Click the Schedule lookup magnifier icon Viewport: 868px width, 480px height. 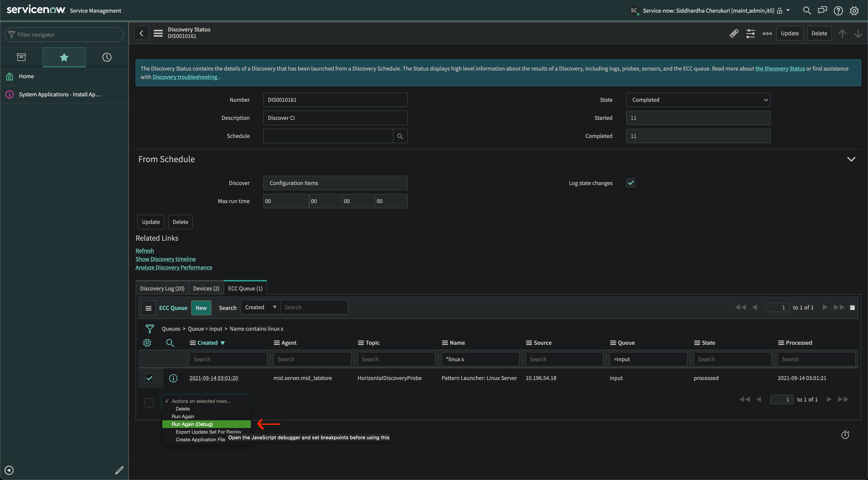point(400,136)
